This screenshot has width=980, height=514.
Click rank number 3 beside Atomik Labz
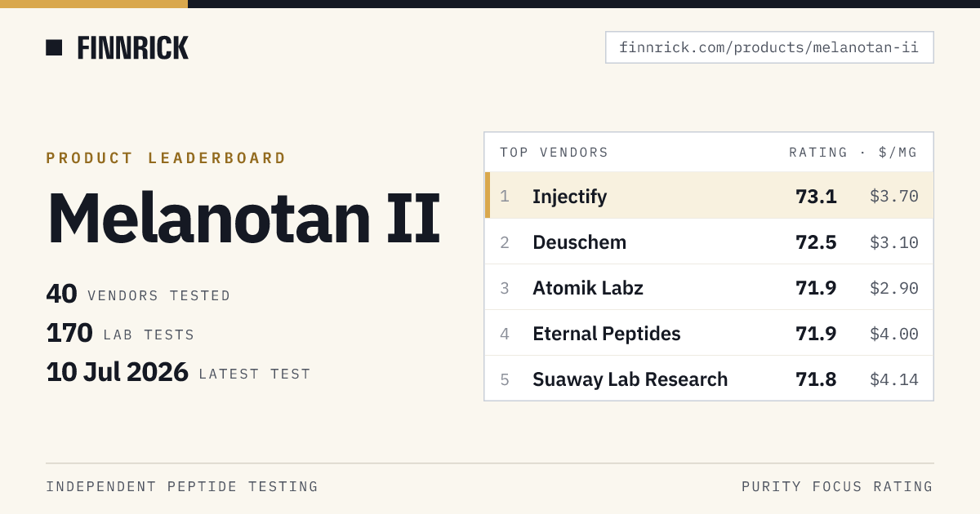[505, 288]
